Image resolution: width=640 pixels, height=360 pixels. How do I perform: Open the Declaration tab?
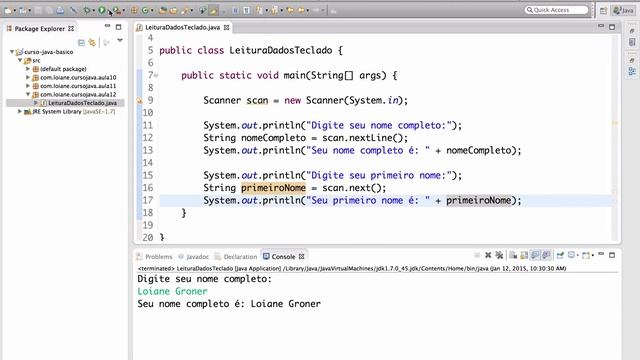(x=236, y=257)
